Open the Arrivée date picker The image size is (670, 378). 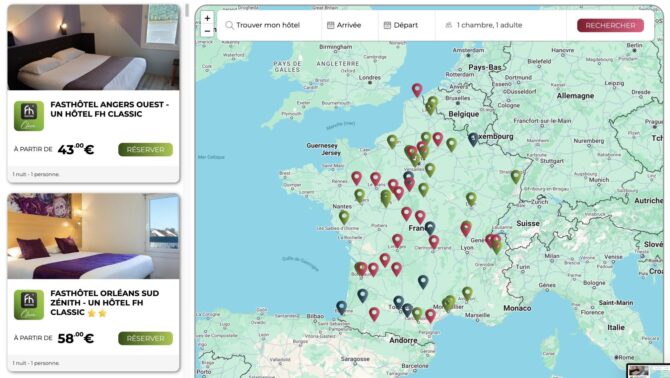(x=349, y=25)
